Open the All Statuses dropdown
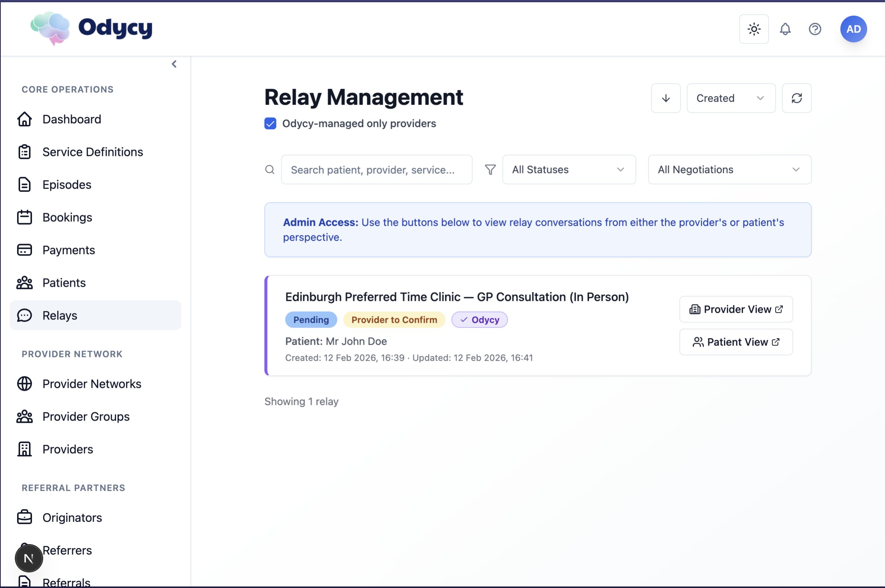This screenshot has width=885, height=588. click(568, 170)
